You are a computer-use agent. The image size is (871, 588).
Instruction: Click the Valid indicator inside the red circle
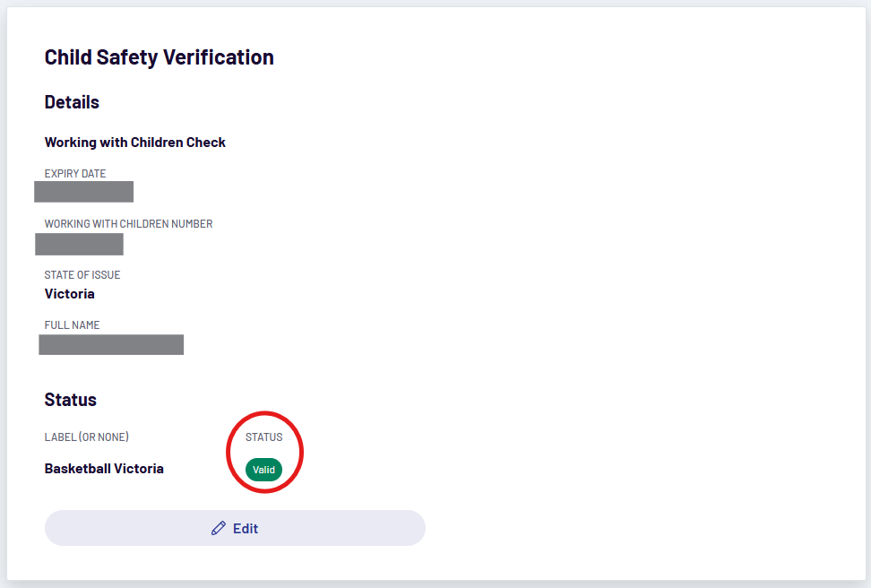[264, 469]
